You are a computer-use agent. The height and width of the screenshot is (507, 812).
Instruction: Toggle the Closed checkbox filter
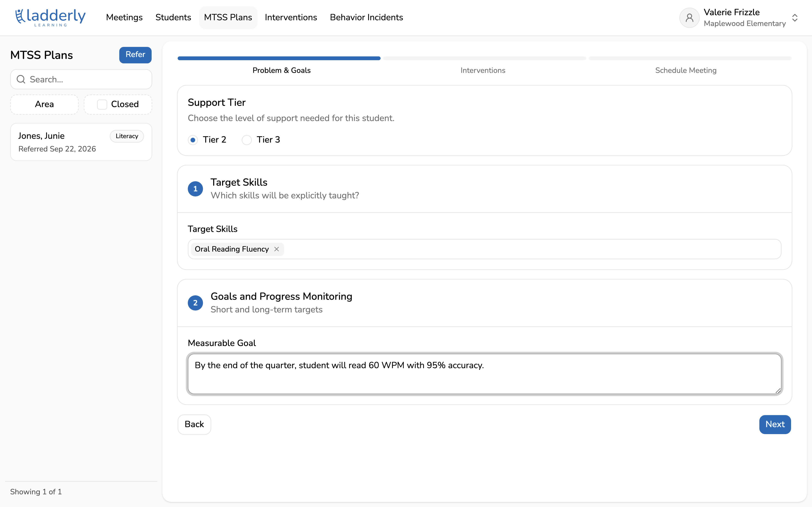tap(102, 104)
